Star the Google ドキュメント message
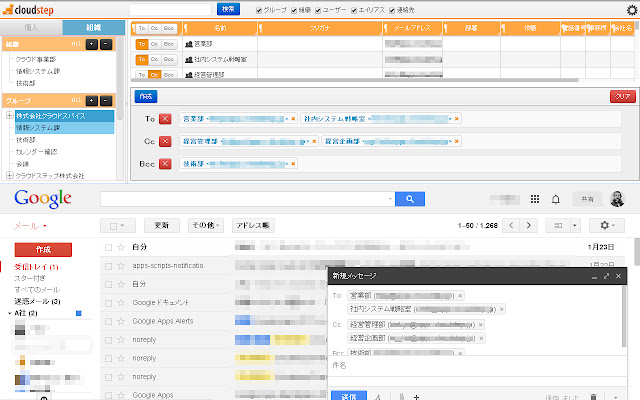 point(121,302)
